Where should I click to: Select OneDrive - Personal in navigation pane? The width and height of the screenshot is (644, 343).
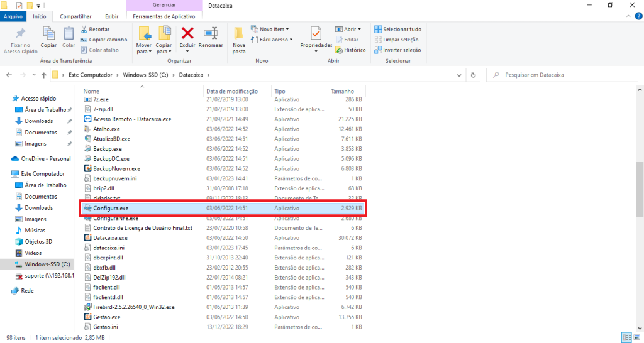(x=42, y=159)
